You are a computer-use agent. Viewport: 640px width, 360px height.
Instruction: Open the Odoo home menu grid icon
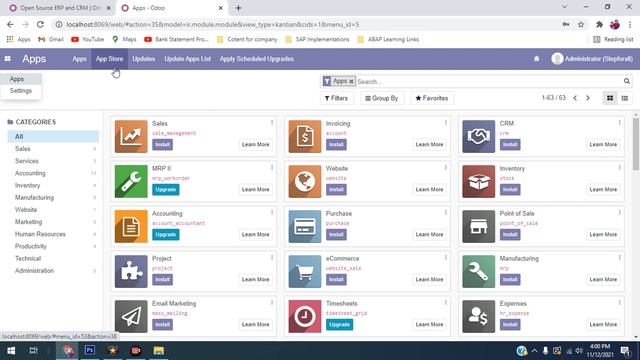click(x=7, y=59)
